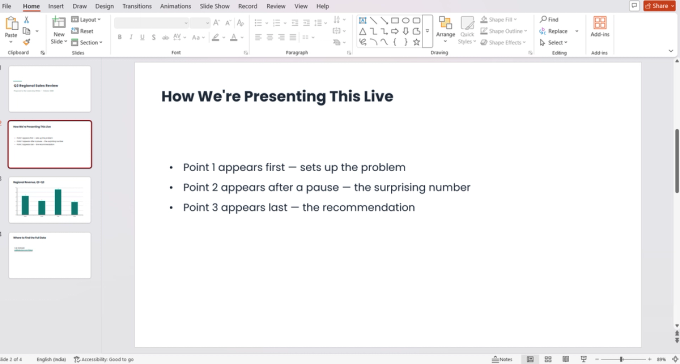The height and width of the screenshot is (364, 680).
Task: Toggle Center alignment
Action: click(x=270, y=37)
